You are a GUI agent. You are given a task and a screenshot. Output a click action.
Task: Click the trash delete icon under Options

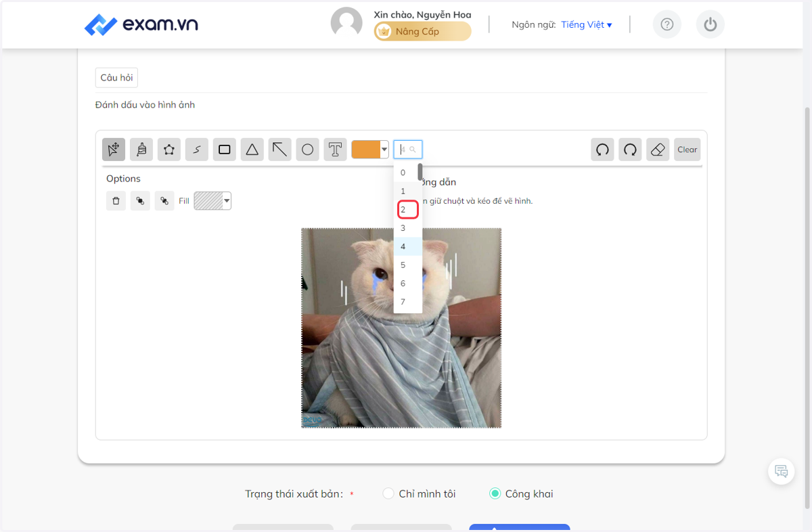pyautogui.click(x=116, y=201)
